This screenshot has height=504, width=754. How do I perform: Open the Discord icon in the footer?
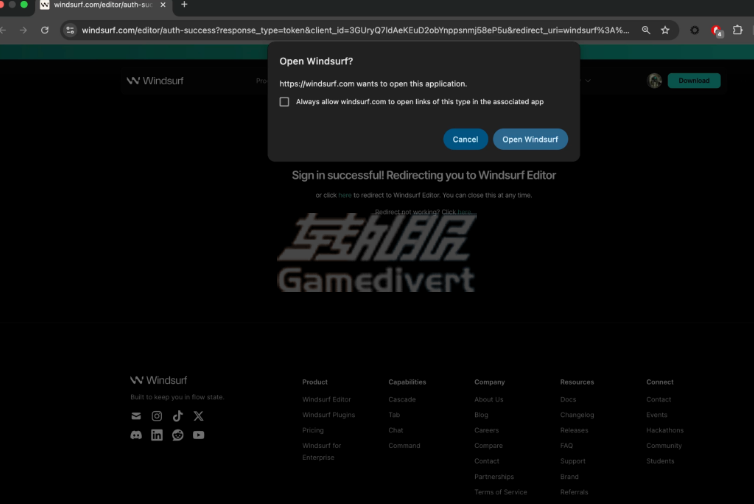pos(136,435)
